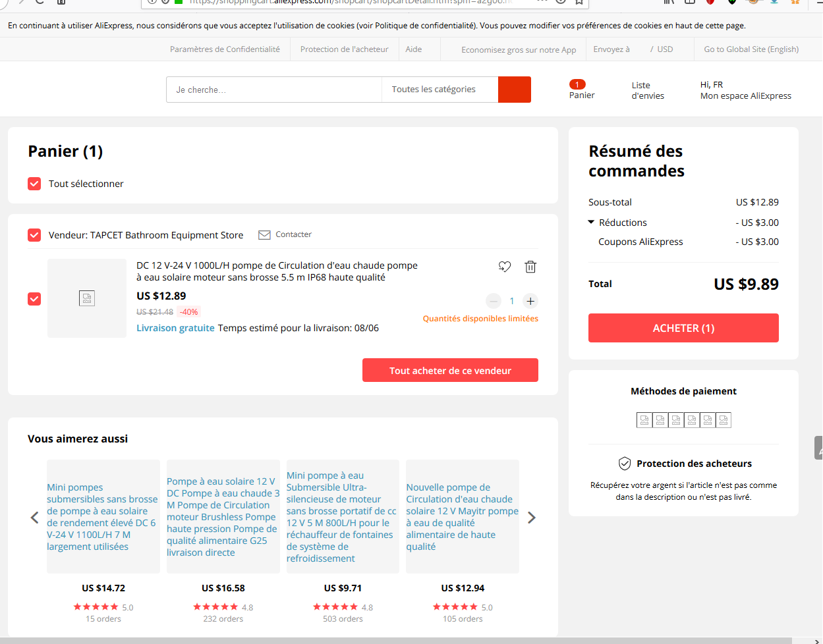This screenshot has height=644, width=823.
Task: Click the 503 orders text
Action: tap(343, 619)
